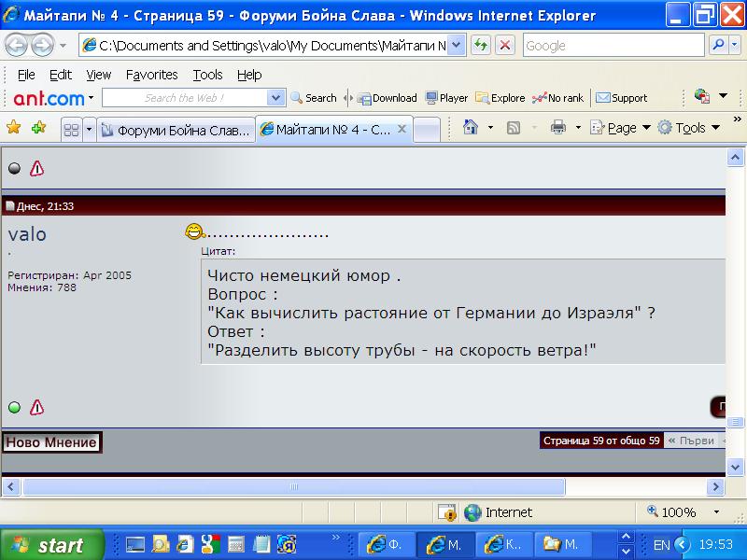747x560 pixels.
Task: Open the Favorites Center star icon
Action: tap(13, 128)
